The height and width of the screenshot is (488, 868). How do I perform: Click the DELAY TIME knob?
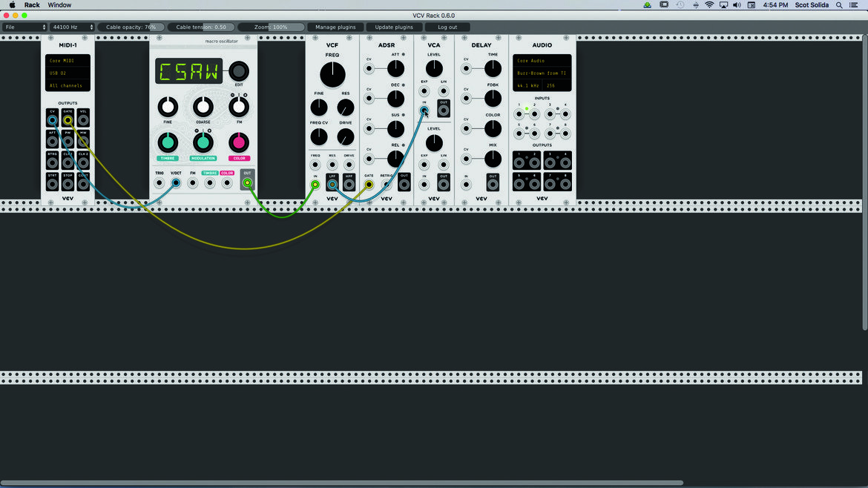(493, 69)
